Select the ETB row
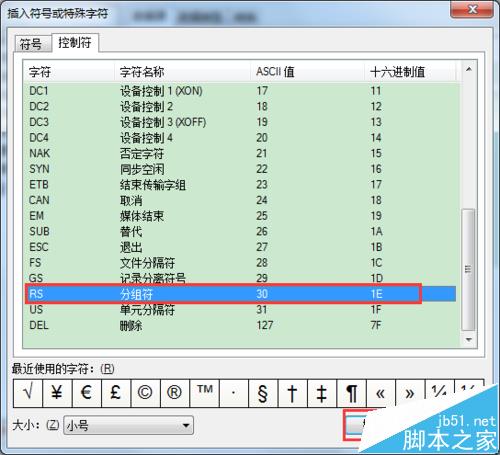The width and height of the screenshot is (500, 455). pos(241,185)
